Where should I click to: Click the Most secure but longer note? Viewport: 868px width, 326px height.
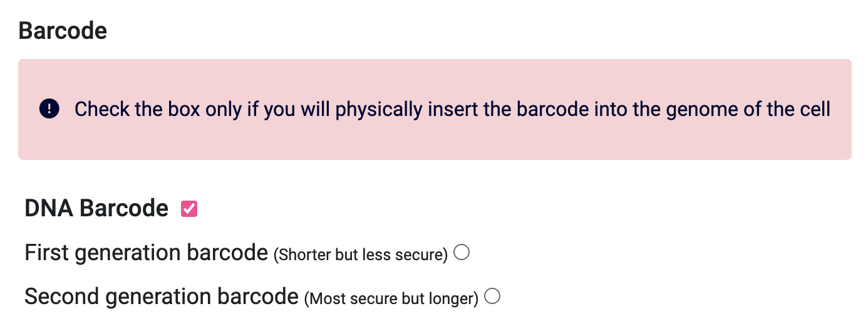pyautogui.click(x=391, y=298)
